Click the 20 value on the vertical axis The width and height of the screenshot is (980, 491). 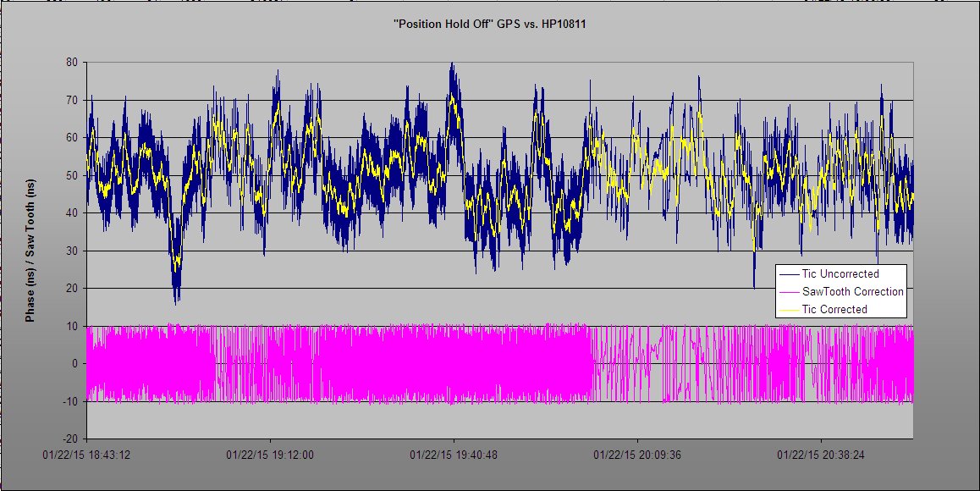tap(71, 289)
